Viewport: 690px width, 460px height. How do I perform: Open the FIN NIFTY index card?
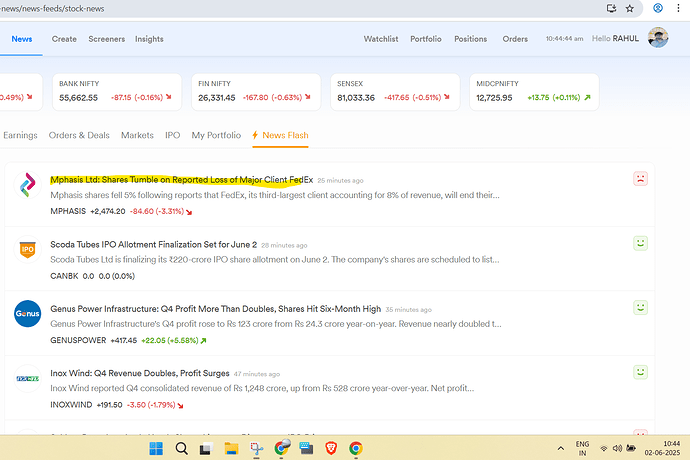coord(256,92)
